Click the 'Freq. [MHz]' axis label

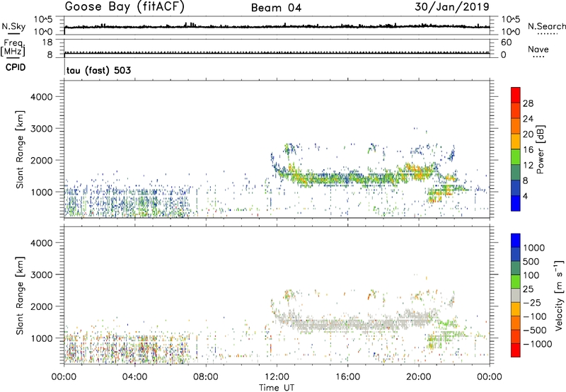13,48
